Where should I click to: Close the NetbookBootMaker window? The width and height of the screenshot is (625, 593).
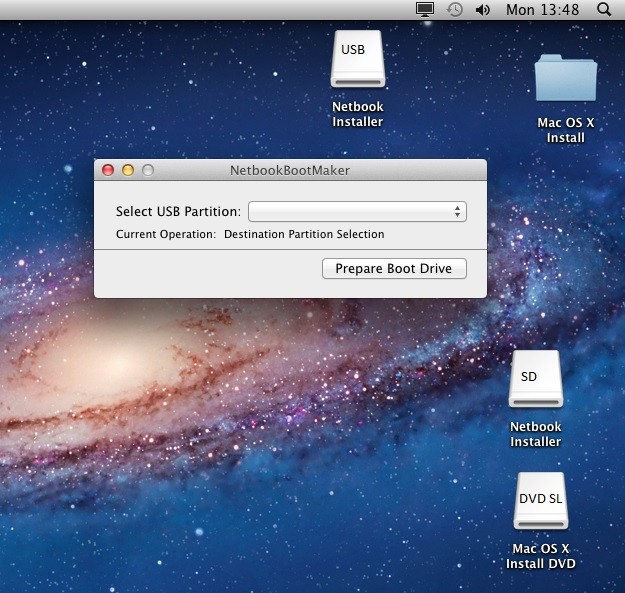coord(108,171)
